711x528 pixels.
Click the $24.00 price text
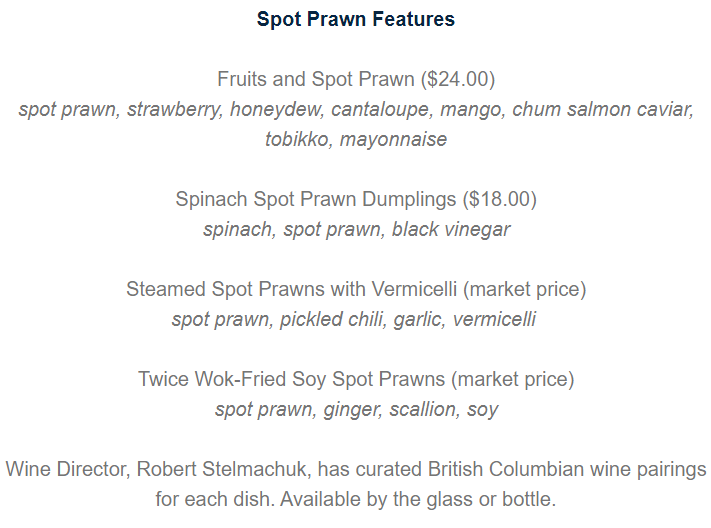pyautogui.click(x=458, y=79)
